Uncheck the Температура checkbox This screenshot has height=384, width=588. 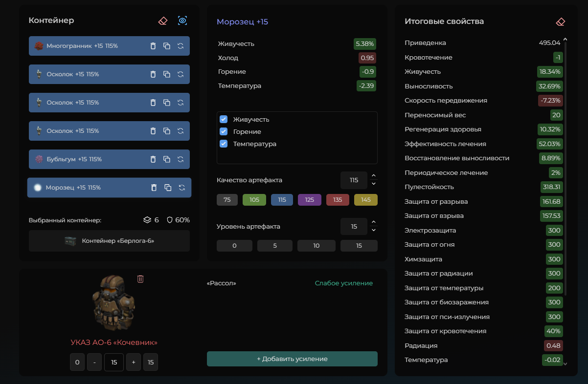224,144
